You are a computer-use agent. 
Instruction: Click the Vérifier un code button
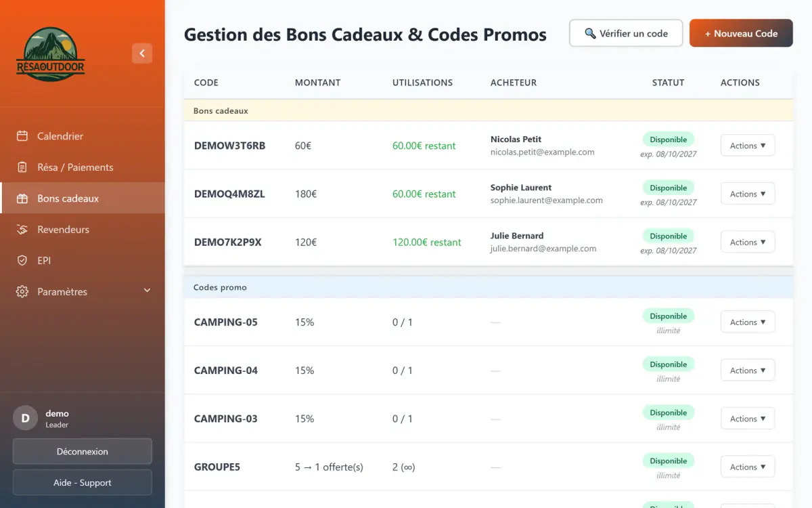point(626,33)
